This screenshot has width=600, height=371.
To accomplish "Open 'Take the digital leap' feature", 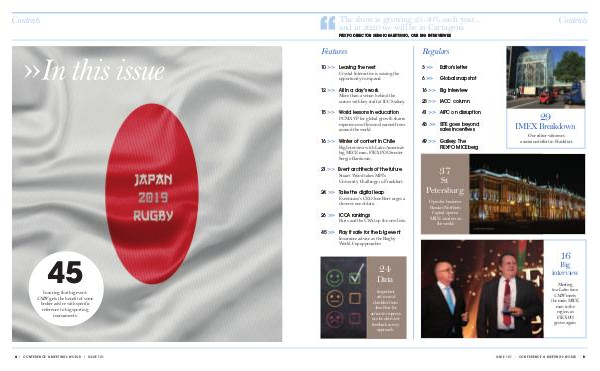I will click(x=361, y=192).
